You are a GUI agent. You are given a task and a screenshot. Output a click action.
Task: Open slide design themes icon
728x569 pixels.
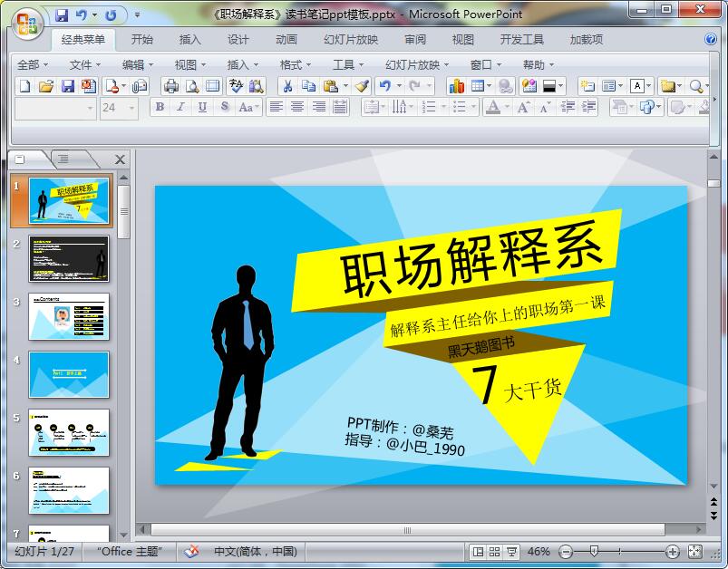tap(529, 86)
